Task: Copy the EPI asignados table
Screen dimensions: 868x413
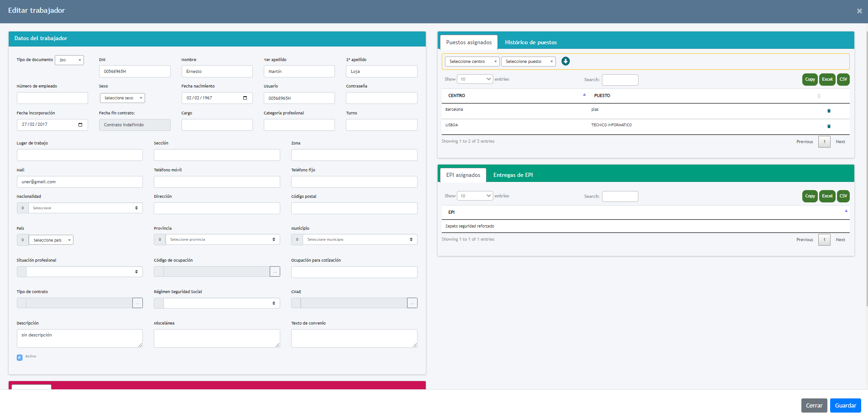Action: (x=810, y=196)
